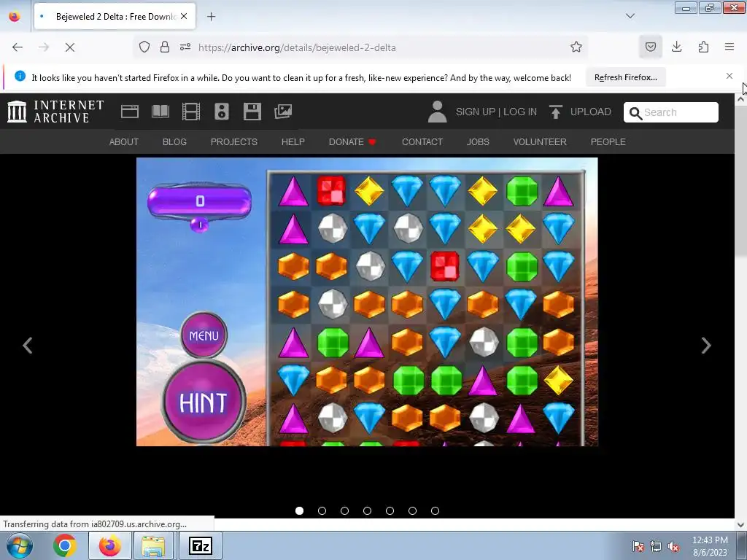This screenshot has height=560, width=747.
Task: Open the VOLUNTEER menu item
Action: [540, 142]
